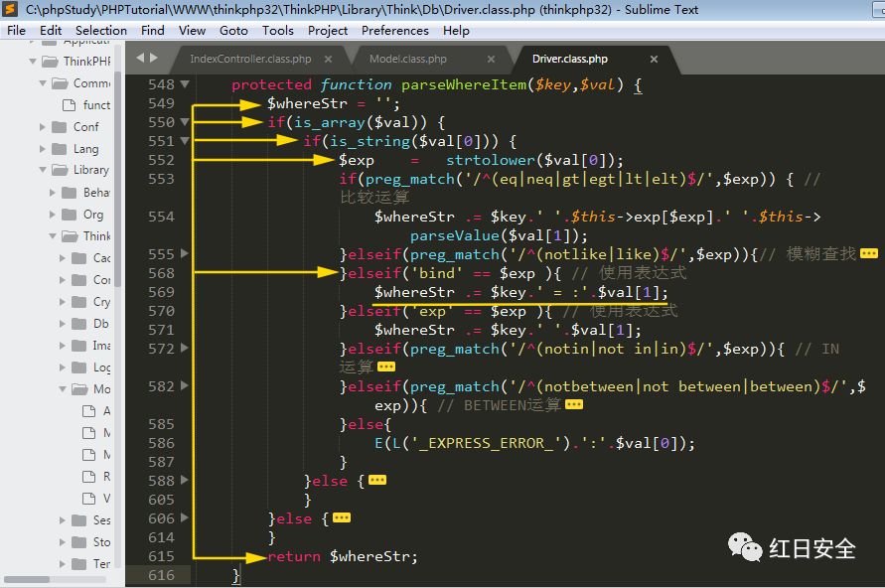Collapse the ThinkPHP folder arrow in sidebar
Image resolution: width=885 pixels, height=588 pixels.
coord(33,61)
